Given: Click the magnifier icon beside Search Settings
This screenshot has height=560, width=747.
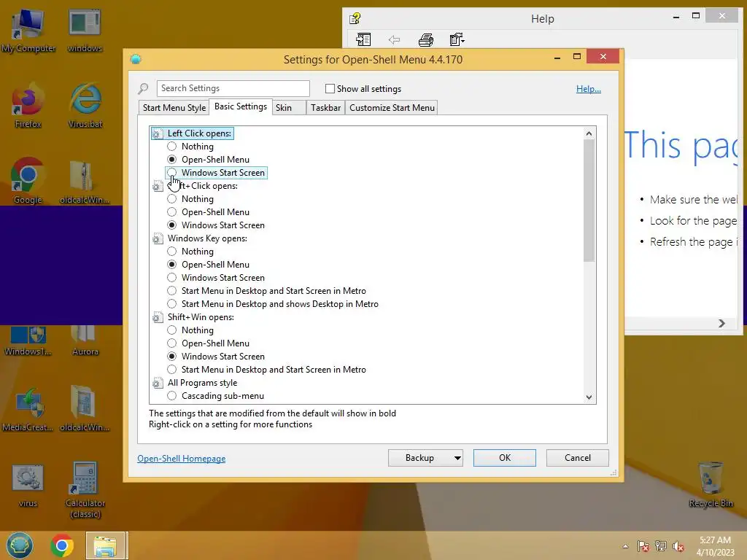Looking at the screenshot, I should pos(143,88).
